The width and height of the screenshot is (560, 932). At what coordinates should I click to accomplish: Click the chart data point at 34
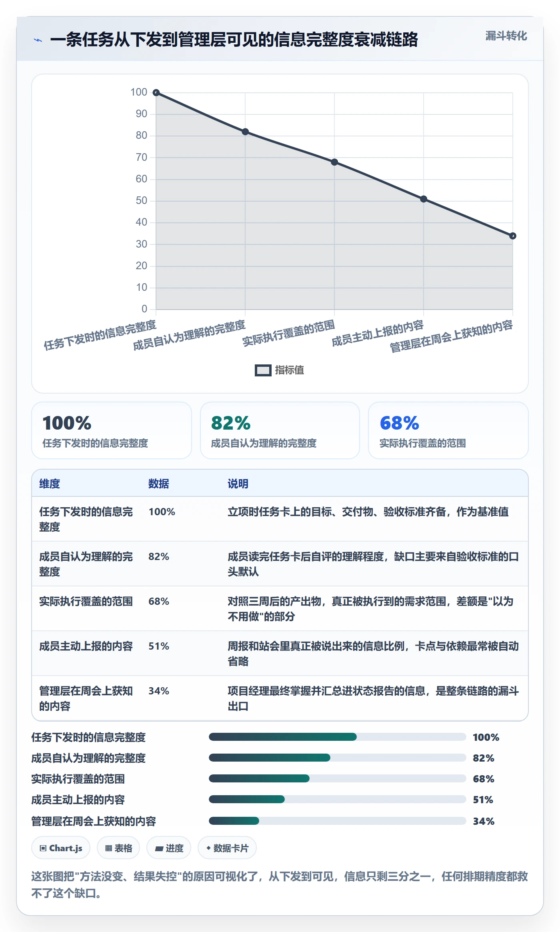pos(512,236)
